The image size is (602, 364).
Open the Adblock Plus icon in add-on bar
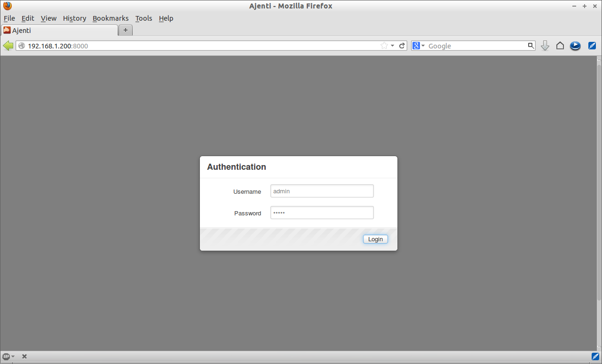click(x=6, y=356)
